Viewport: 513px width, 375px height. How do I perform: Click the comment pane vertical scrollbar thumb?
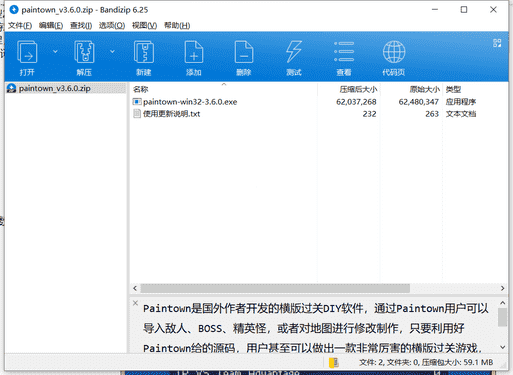click(502, 317)
